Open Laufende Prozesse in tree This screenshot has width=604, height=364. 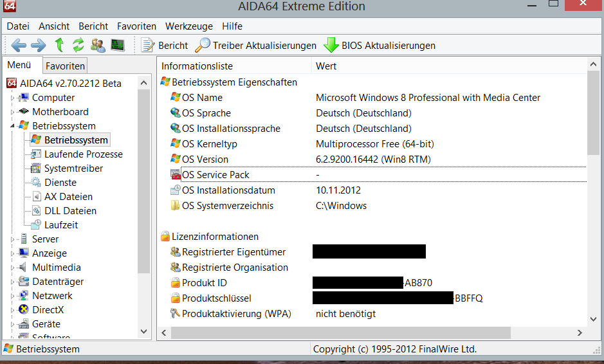point(83,154)
